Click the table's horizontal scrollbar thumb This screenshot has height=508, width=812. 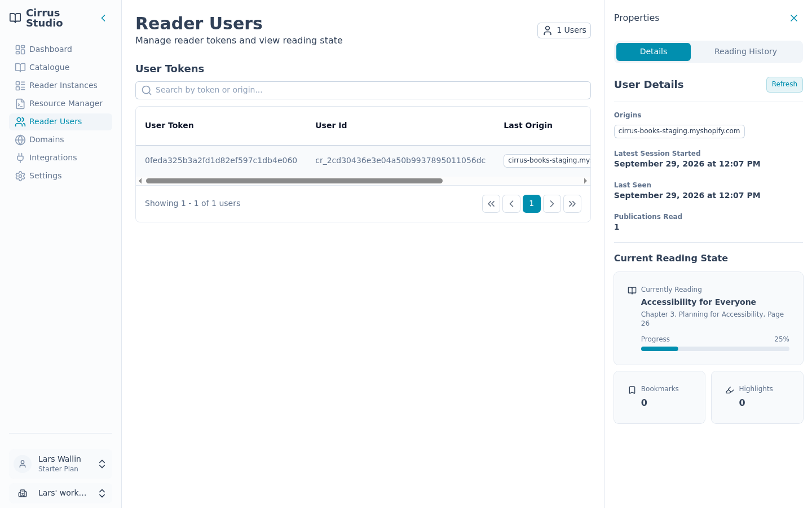(x=294, y=181)
